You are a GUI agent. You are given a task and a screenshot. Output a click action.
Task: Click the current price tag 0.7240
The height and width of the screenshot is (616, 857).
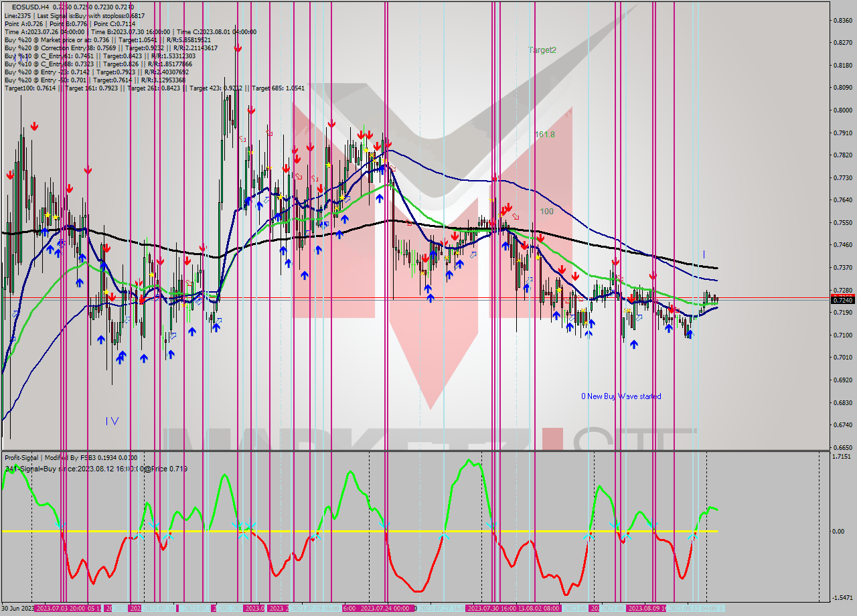[x=842, y=300]
